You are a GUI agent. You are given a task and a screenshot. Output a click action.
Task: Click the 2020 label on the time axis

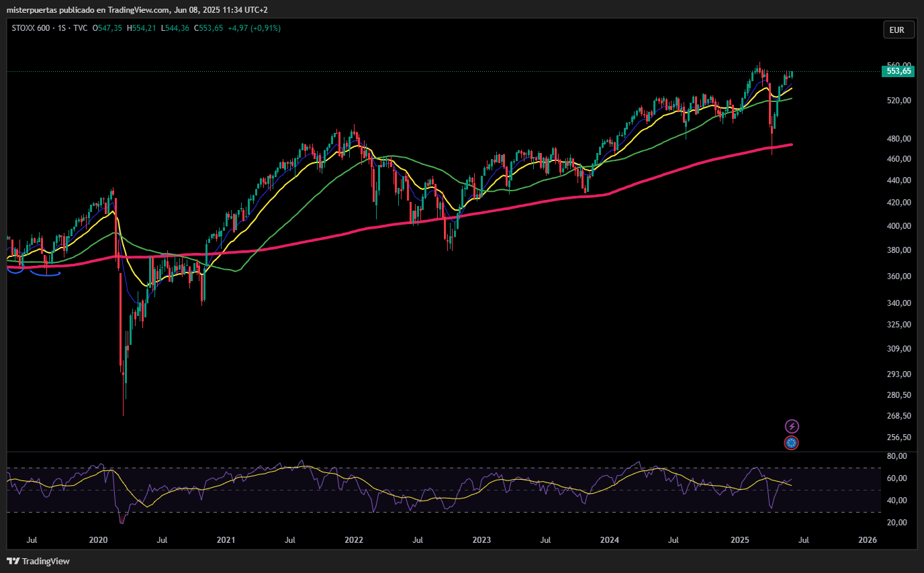point(98,540)
